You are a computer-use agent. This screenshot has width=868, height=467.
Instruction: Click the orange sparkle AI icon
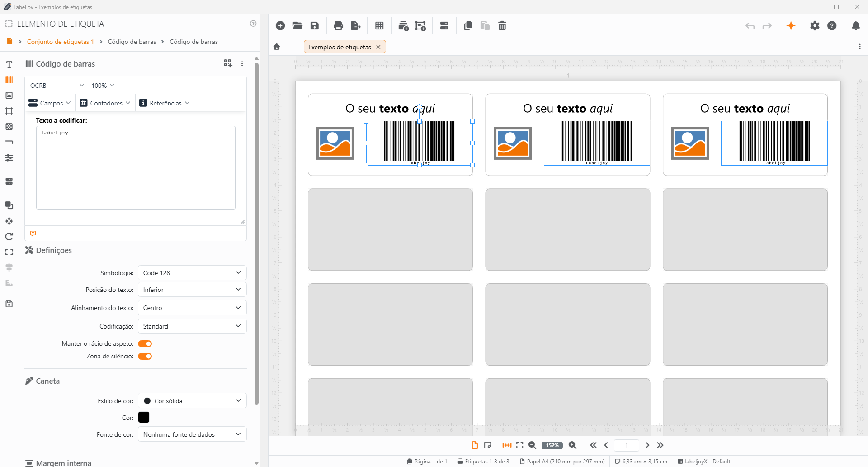tap(791, 26)
